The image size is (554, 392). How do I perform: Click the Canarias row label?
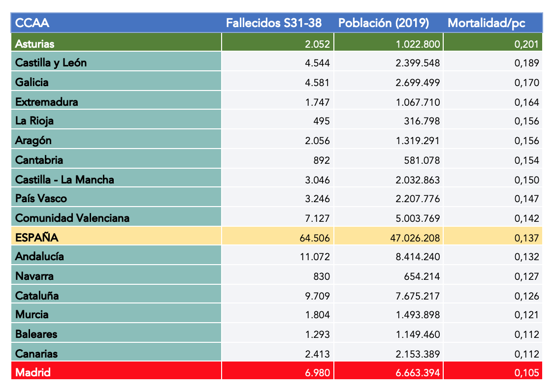pos(36,354)
